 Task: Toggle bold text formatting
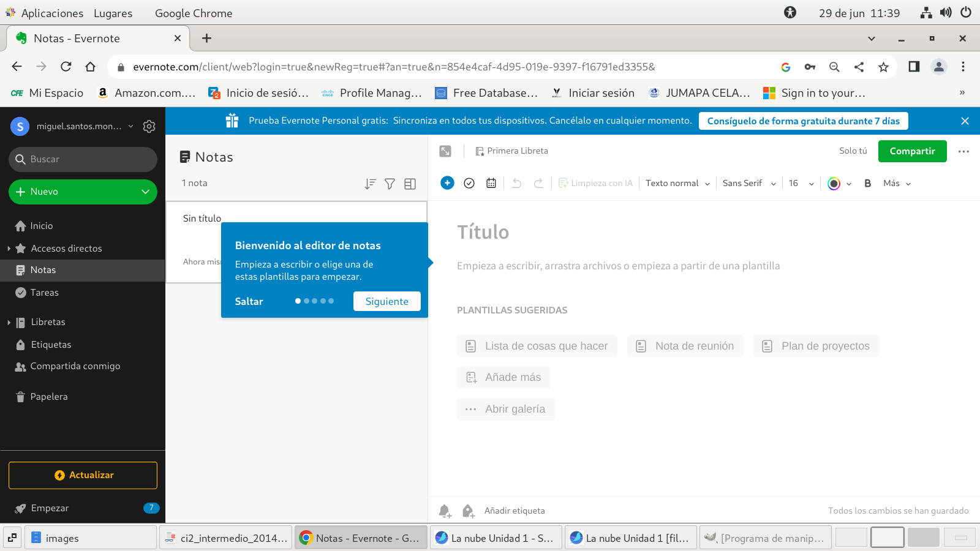pyautogui.click(x=867, y=183)
